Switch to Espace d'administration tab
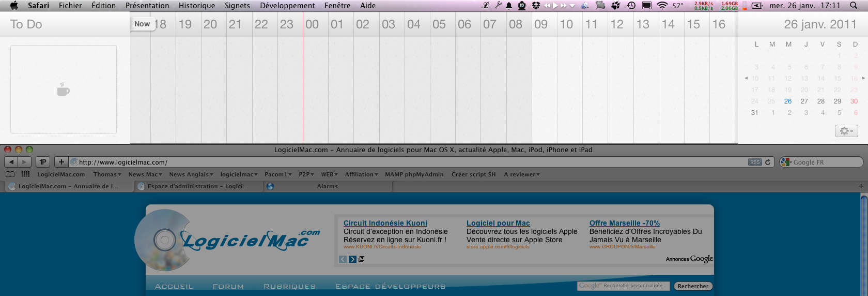The image size is (868, 296). 198,186
